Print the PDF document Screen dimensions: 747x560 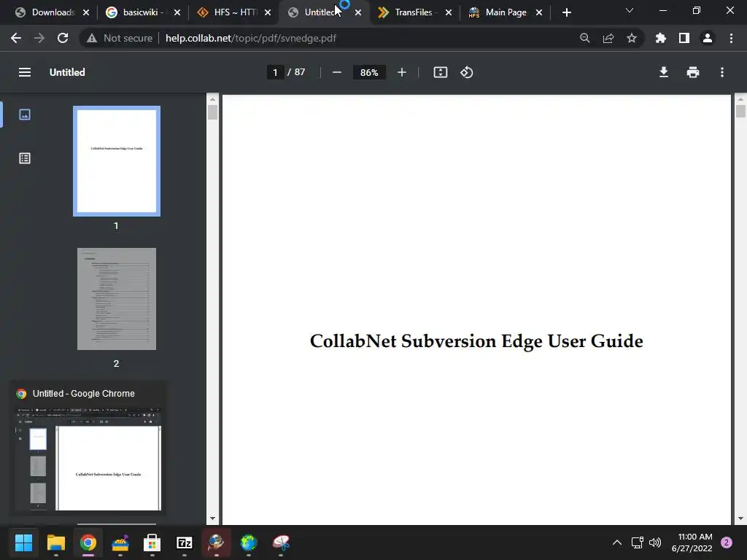[693, 72]
